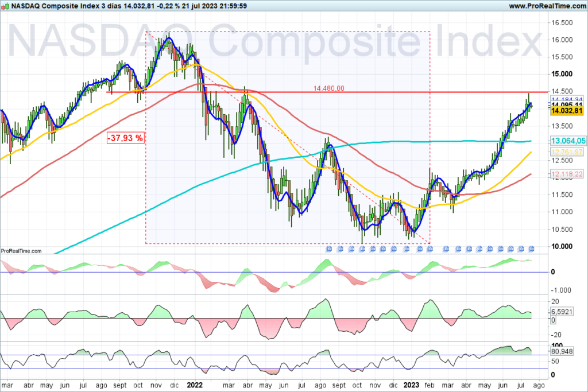
Task: Click the 16.500 price axis label
Action: pyautogui.click(x=562, y=23)
